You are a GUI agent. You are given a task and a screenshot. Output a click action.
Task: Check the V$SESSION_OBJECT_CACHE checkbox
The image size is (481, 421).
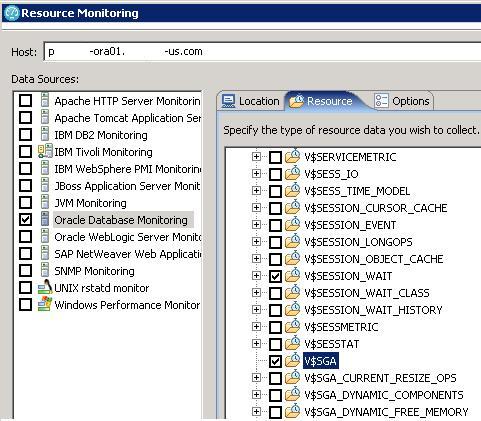(x=275, y=259)
